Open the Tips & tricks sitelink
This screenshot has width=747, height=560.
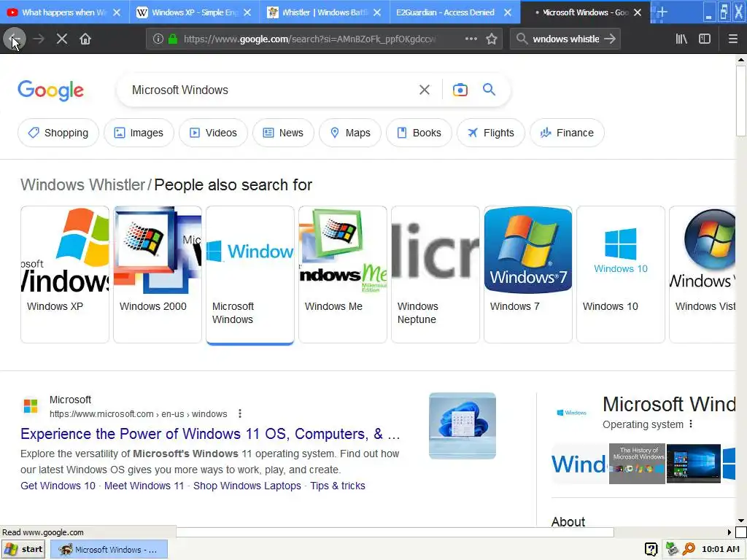337,486
